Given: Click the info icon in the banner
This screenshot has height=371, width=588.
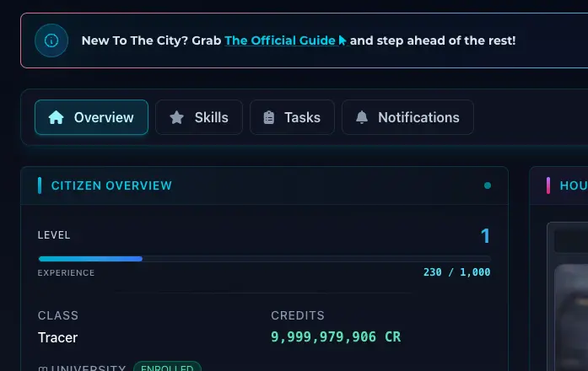Looking at the screenshot, I should click(x=51, y=40).
